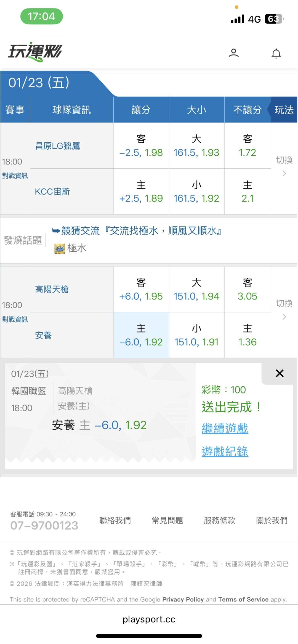Close the bet confirmation slip
The width and height of the screenshot is (298, 644).
(280, 373)
